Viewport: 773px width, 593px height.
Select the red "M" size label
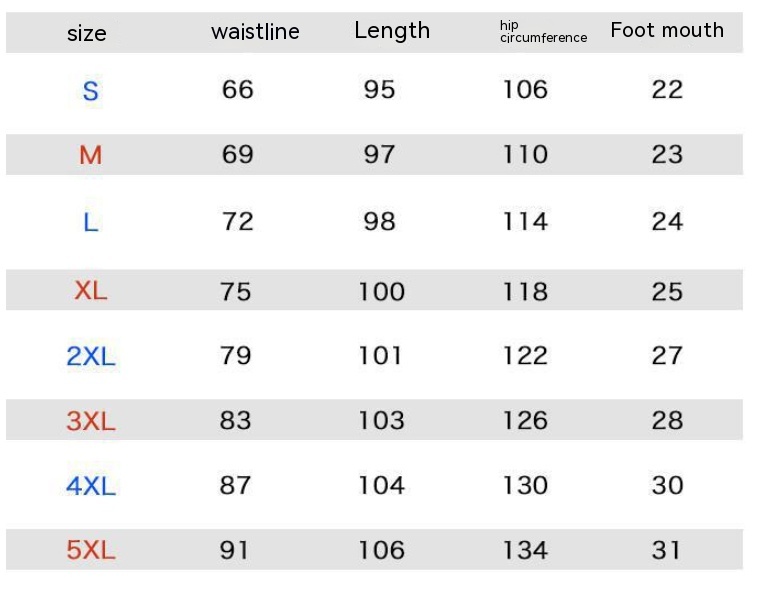tap(90, 155)
